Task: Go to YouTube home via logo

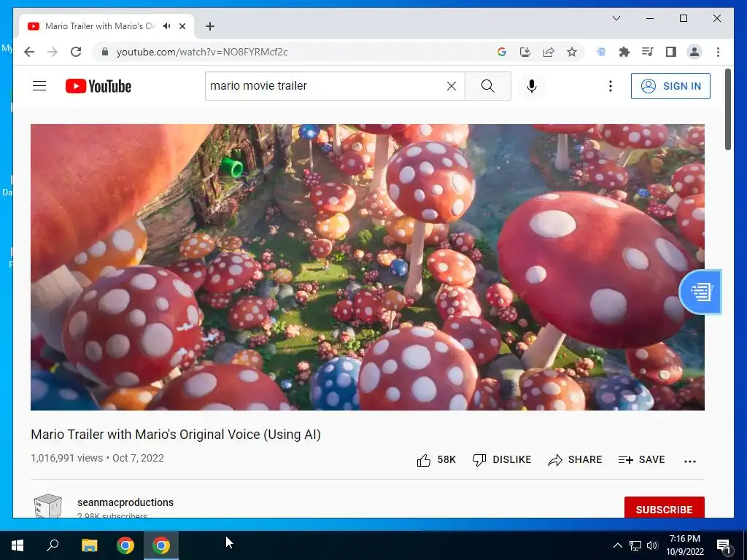Action: pos(98,86)
